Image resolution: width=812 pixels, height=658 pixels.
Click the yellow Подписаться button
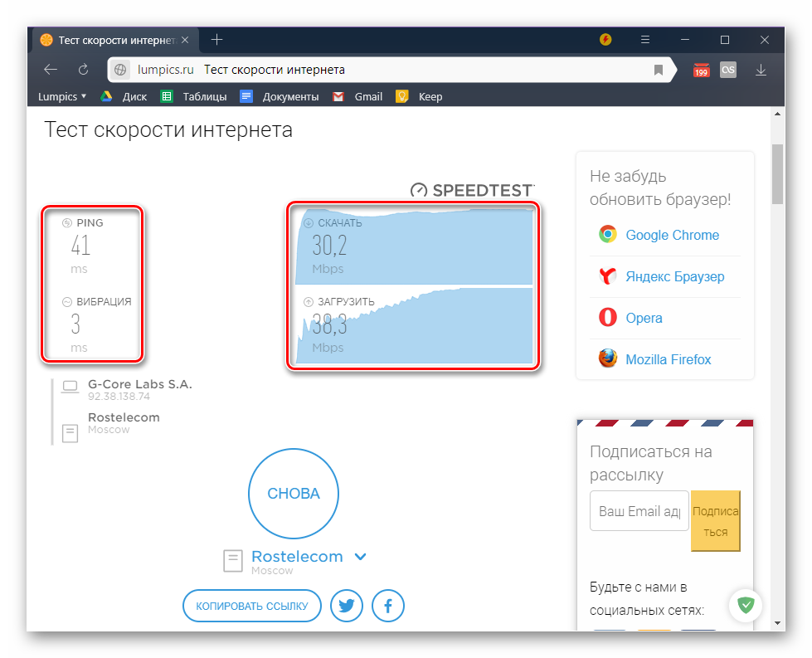715,521
